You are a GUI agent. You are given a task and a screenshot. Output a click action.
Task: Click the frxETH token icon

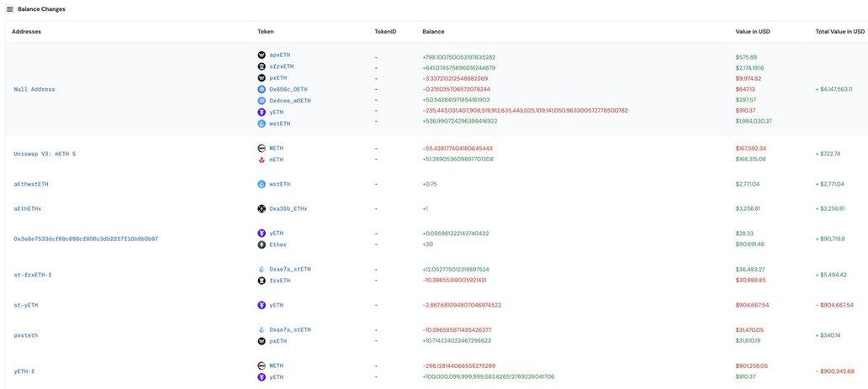[x=262, y=281]
